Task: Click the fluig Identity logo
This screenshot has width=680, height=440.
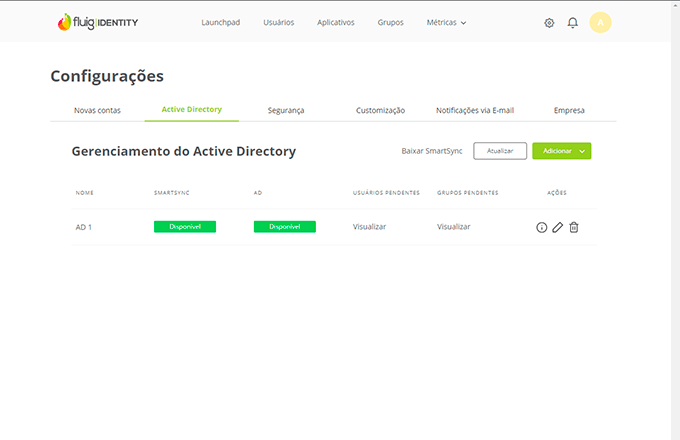Action: [98, 22]
